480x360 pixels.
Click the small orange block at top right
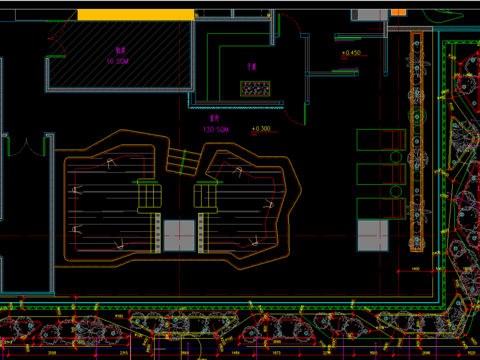(398, 13)
